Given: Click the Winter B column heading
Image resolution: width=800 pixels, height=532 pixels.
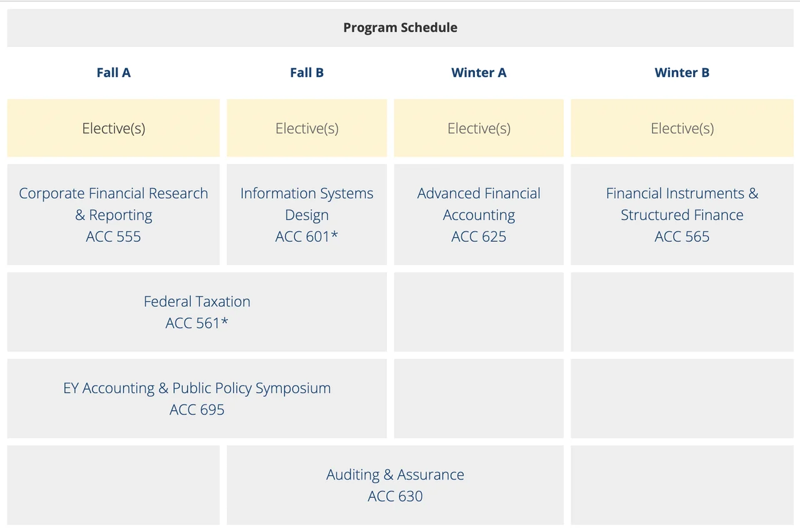Looking at the screenshot, I should click(682, 73).
